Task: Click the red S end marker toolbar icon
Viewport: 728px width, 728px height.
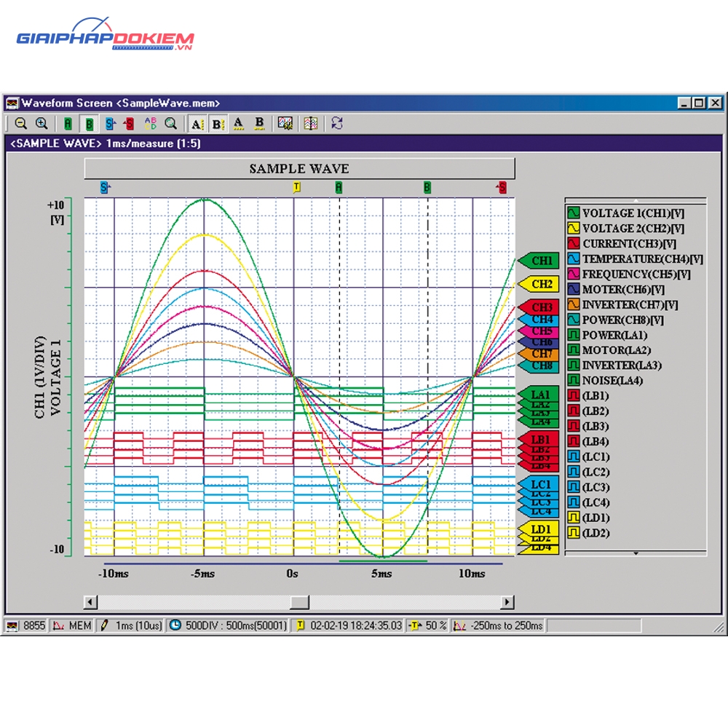Action: point(129,124)
